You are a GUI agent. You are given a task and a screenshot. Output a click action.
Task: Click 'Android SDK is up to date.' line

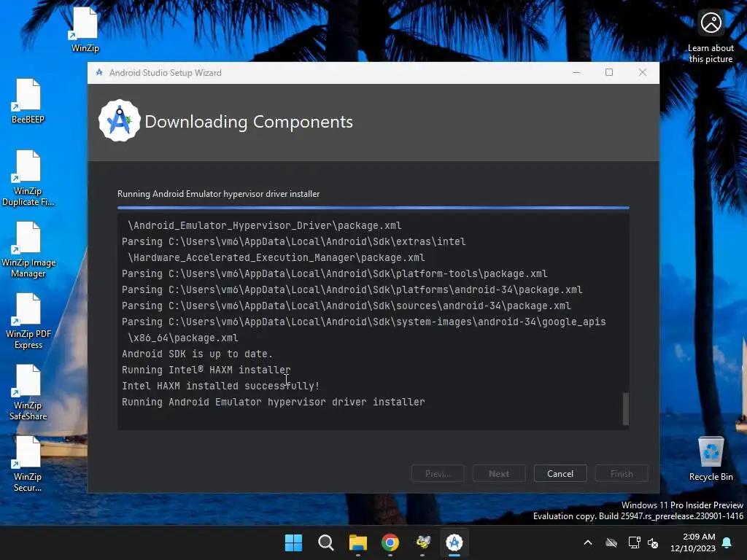coord(197,354)
